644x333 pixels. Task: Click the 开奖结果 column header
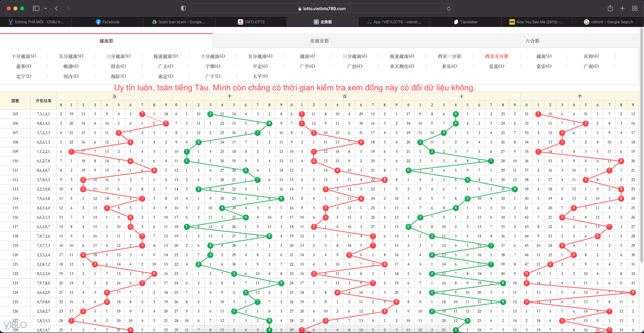click(43, 101)
